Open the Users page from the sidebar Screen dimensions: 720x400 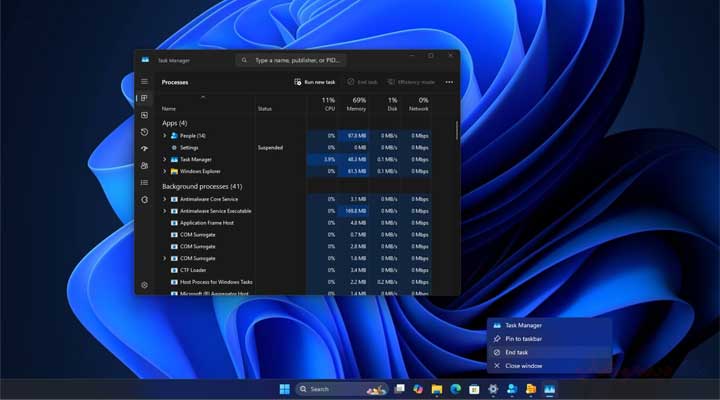[144, 166]
